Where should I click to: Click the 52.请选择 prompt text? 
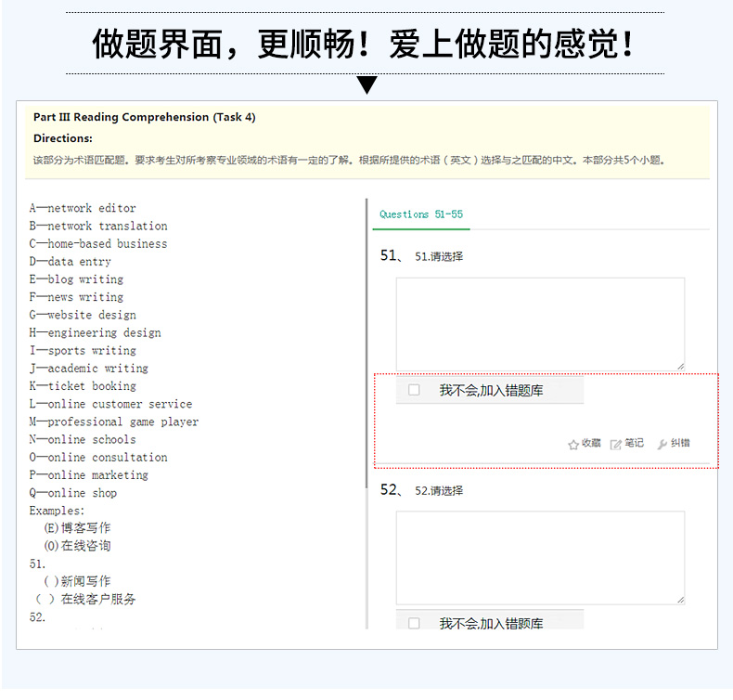(439, 491)
